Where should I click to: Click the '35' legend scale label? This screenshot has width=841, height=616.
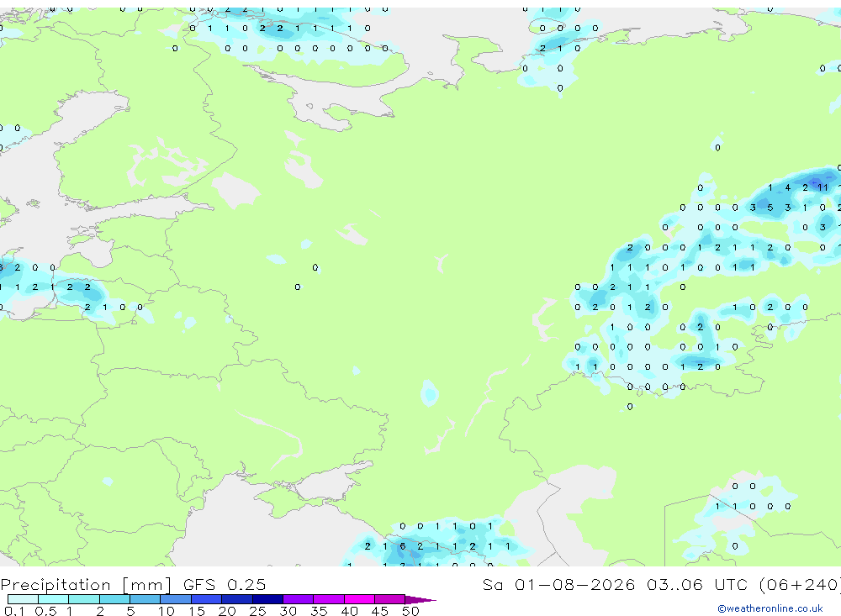pyautogui.click(x=319, y=611)
